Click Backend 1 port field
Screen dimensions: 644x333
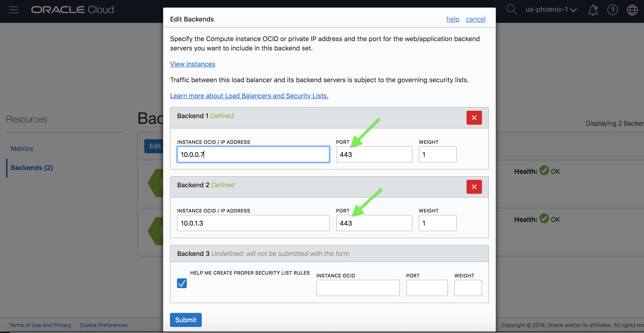pos(374,155)
